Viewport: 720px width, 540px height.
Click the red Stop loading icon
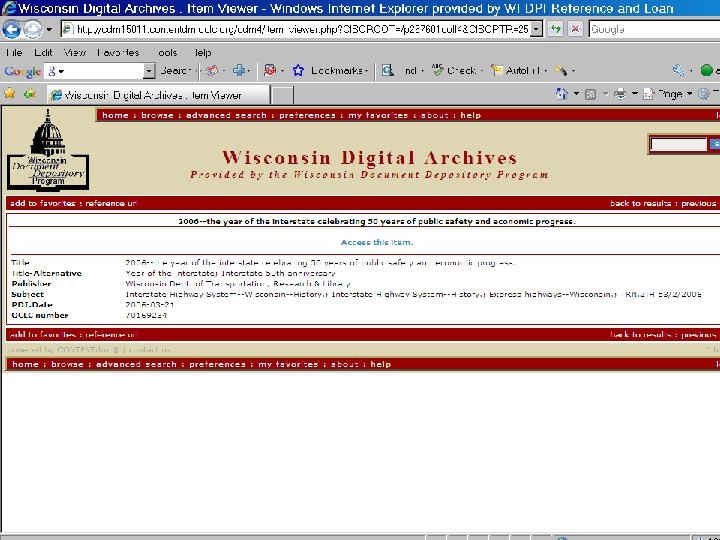click(x=575, y=29)
